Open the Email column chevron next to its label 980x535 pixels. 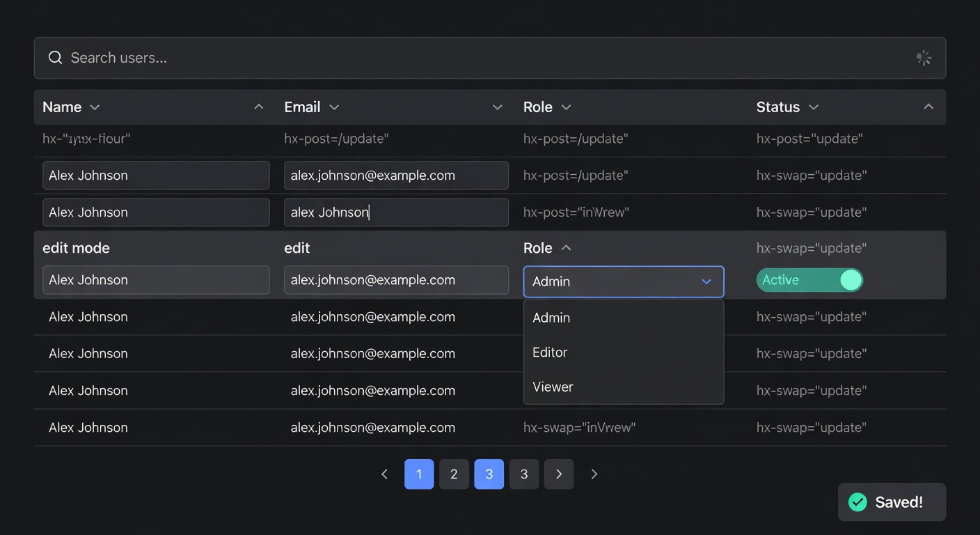pyautogui.click(x=334, y=107)
